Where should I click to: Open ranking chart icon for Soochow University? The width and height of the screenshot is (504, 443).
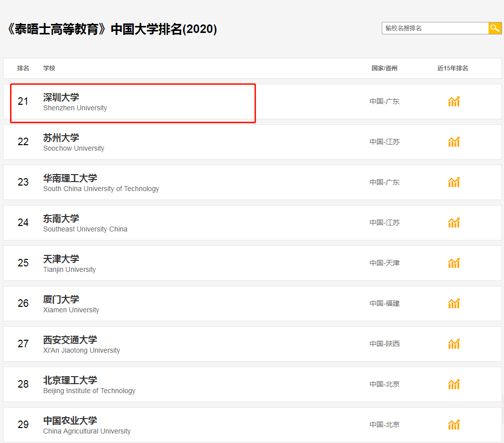click(x=454, y=142)
